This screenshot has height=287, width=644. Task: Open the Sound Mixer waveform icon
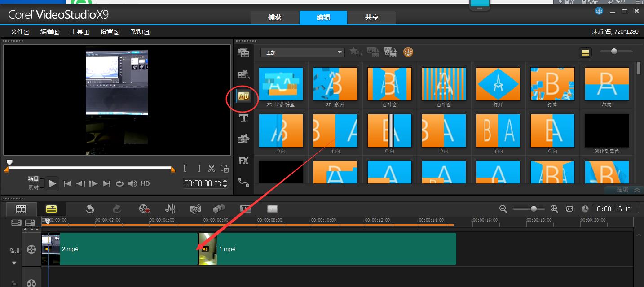tap(171, 209)
